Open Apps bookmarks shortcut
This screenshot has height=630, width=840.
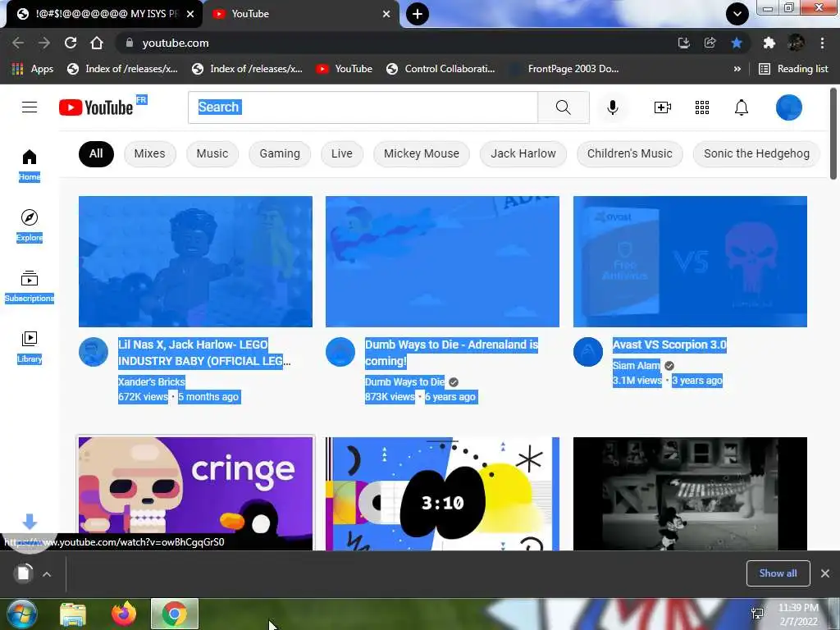pos(32,69)
